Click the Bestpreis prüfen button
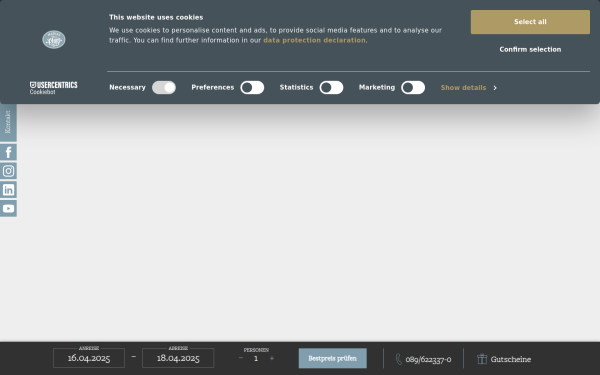Image resolution: width=600 pixels, height=375 pixels. (x=333, y=358)
